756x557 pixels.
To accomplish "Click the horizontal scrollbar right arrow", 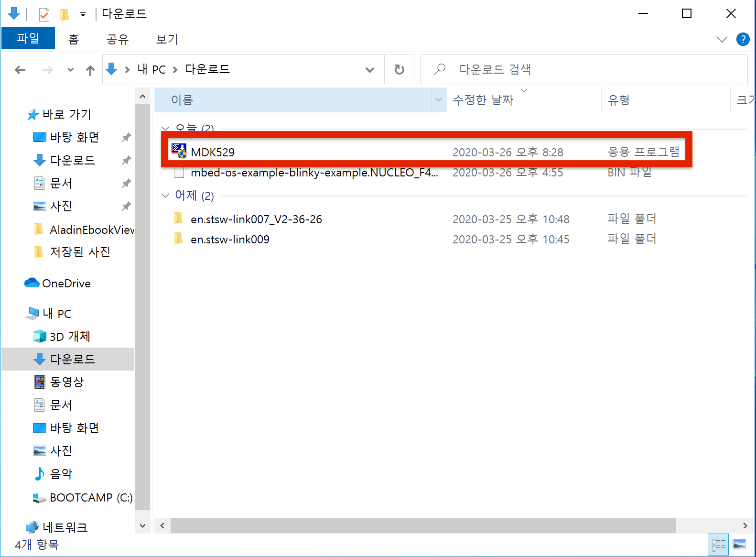I will 745,525.
